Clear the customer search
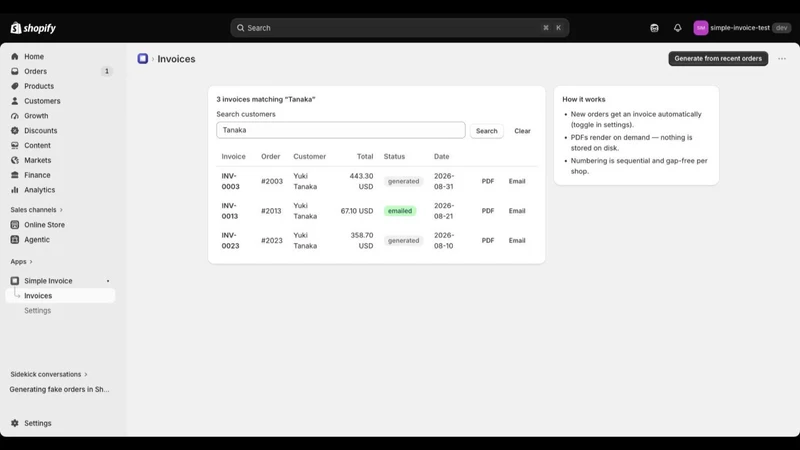This screenshot has width=800, height=450. coord(522,131)
